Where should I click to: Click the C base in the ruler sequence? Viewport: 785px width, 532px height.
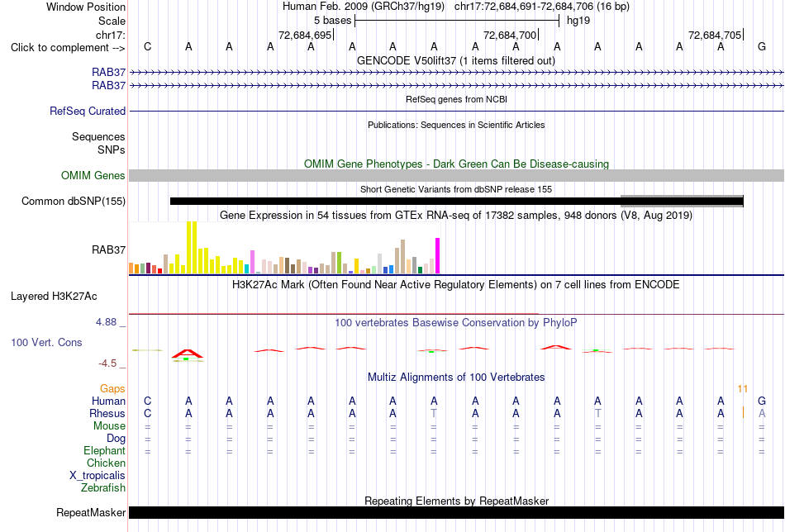pos(147,46)
